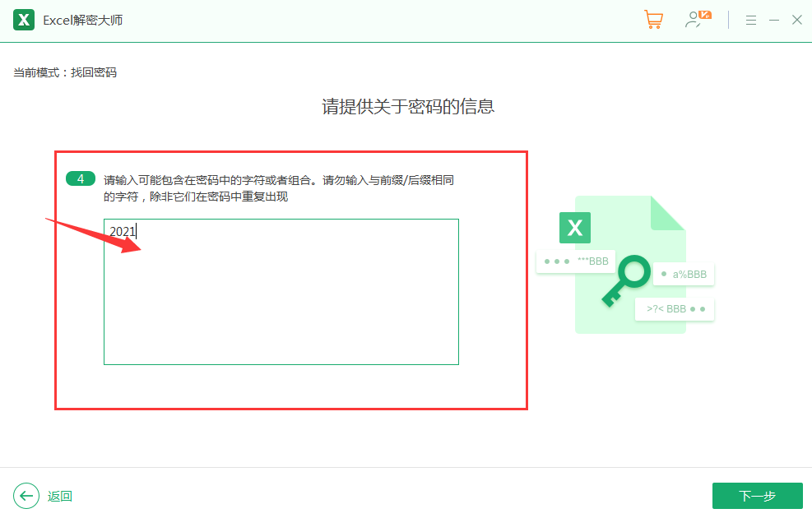Image resolution: width=812 pixels, height=518 pixels.
Task: Minimize the Excel解密大师 window
Action: click(774, 21)
